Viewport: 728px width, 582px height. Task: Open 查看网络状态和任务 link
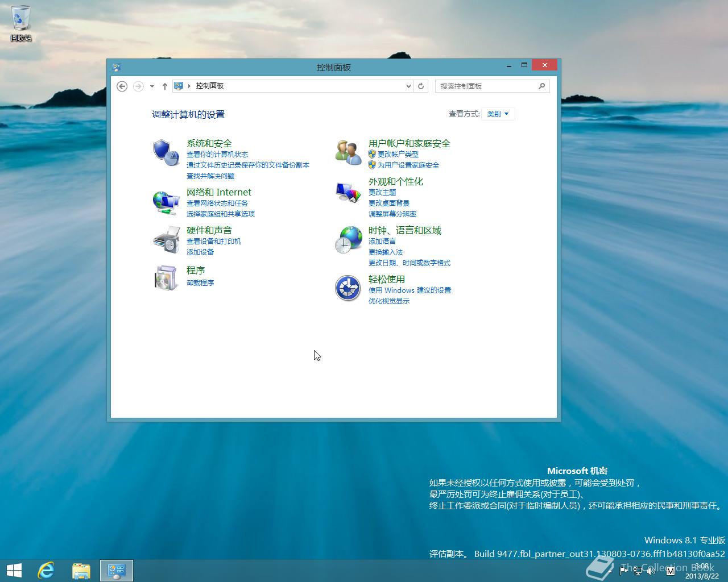tap(217, 203)
